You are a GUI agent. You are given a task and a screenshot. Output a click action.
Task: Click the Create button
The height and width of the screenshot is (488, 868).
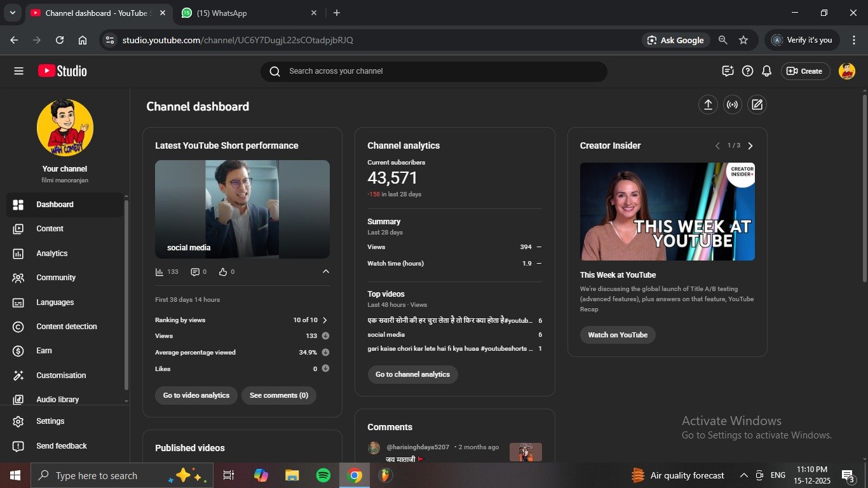coord(805,71)
